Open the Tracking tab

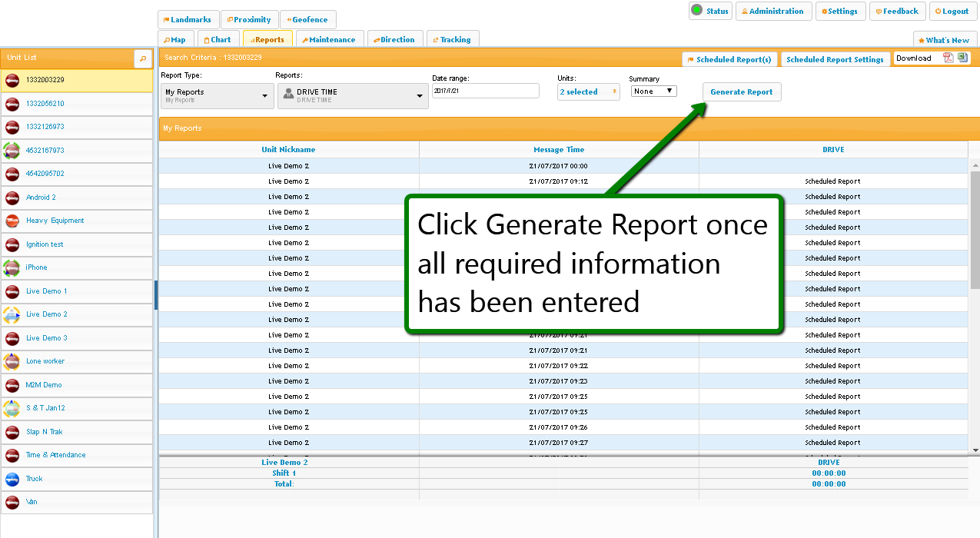pos(453,40)
